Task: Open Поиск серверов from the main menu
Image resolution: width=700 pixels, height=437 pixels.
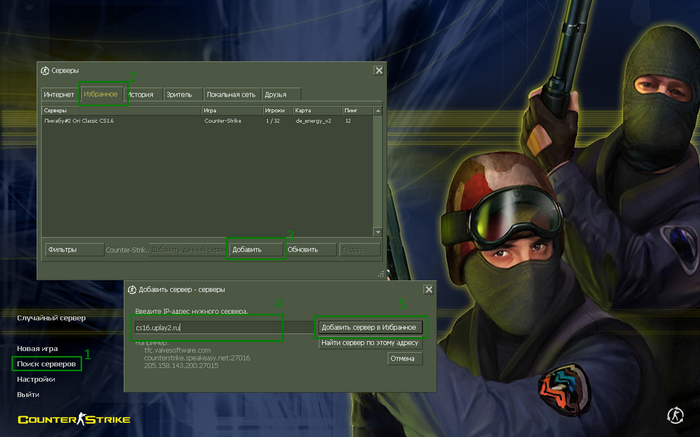Action: [x=46, y=364]
